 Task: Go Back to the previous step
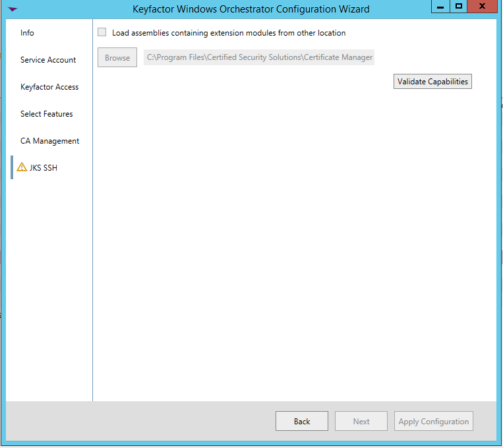tap(302, 421)
